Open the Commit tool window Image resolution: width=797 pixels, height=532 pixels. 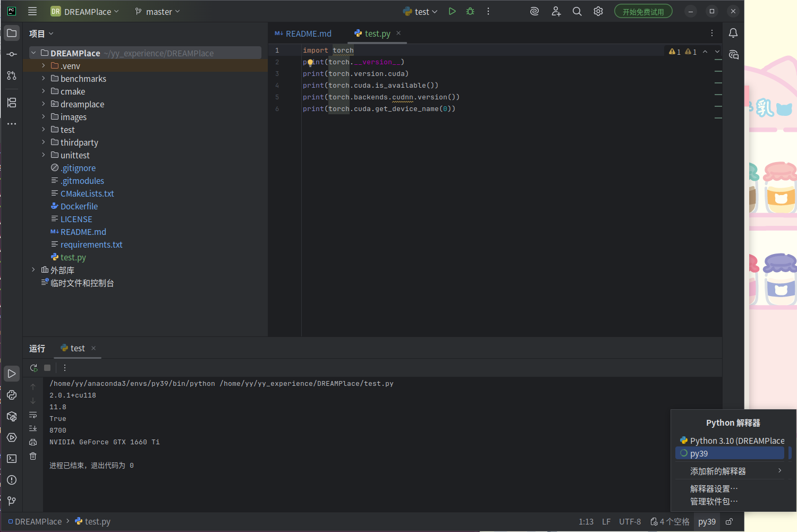click(x=12, y=54)
